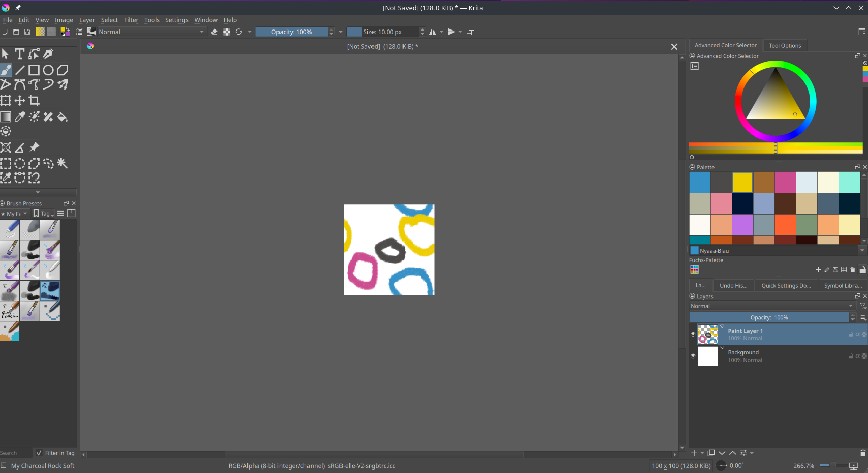Select the Transform tool

[x=6, y=101]
